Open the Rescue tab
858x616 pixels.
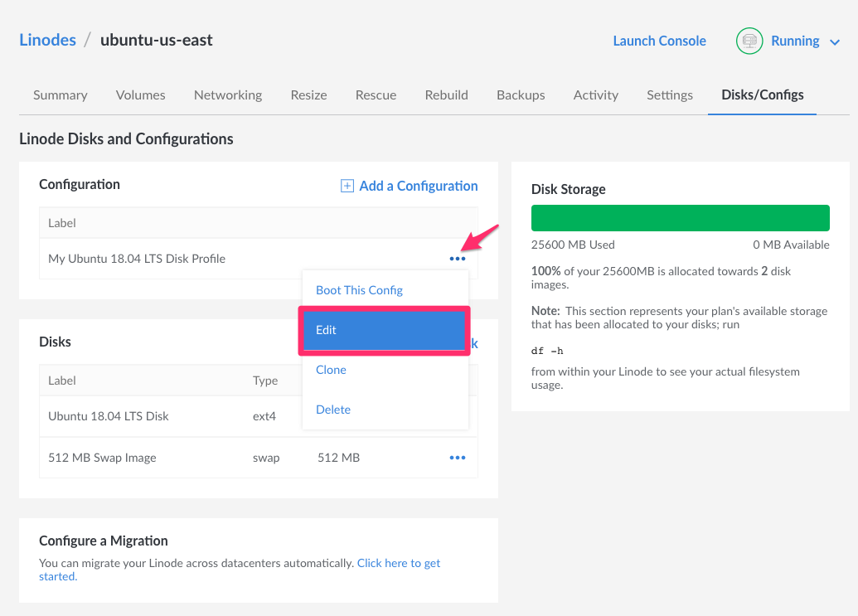376,95
